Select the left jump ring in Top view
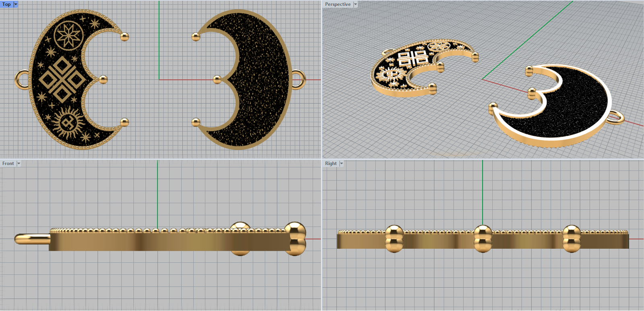This screenshot has width=644, height=311. (x=22, y=79)
